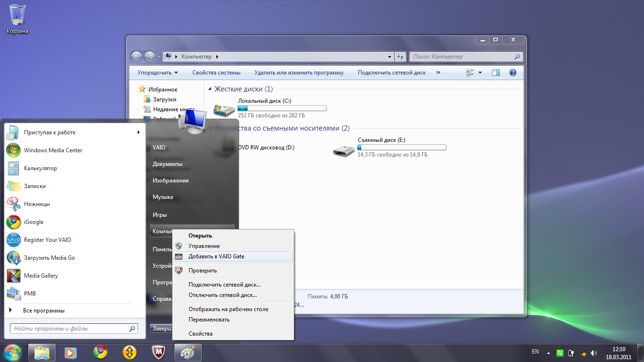Select the Съемный диск (E:) drive icon
This screenshot has height=362, width=644.
click(344, 150)
